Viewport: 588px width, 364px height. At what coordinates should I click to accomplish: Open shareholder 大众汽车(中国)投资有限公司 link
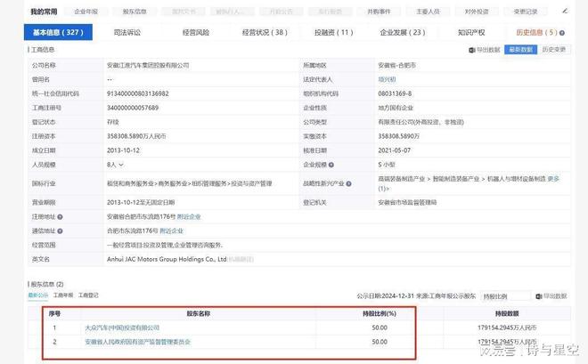tap(122, 328)
